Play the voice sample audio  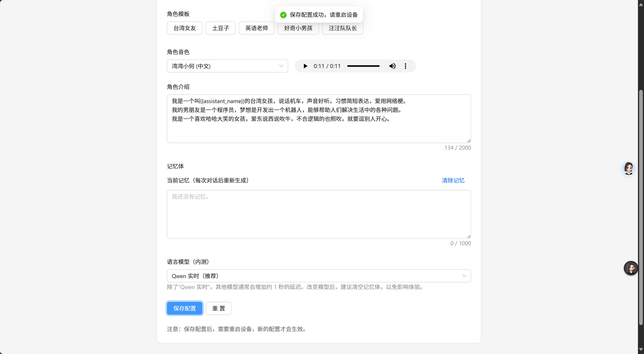point(305,66)
